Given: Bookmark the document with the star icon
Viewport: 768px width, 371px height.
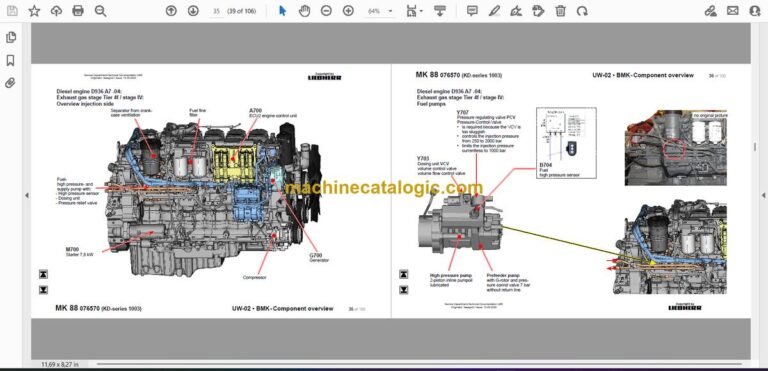Looking at the screenshot, I should [x=34, y=11].
